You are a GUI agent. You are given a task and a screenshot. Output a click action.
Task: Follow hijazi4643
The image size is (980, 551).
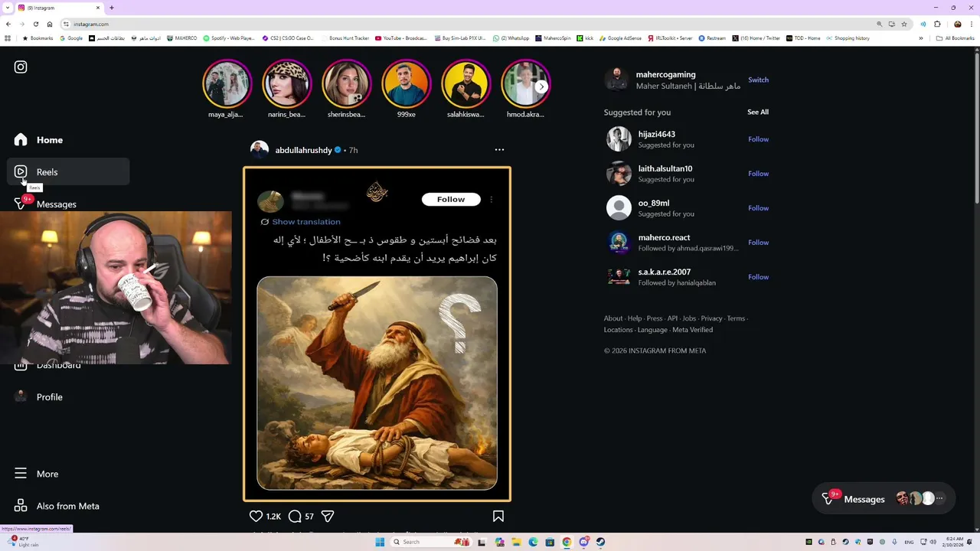point(758,139)
